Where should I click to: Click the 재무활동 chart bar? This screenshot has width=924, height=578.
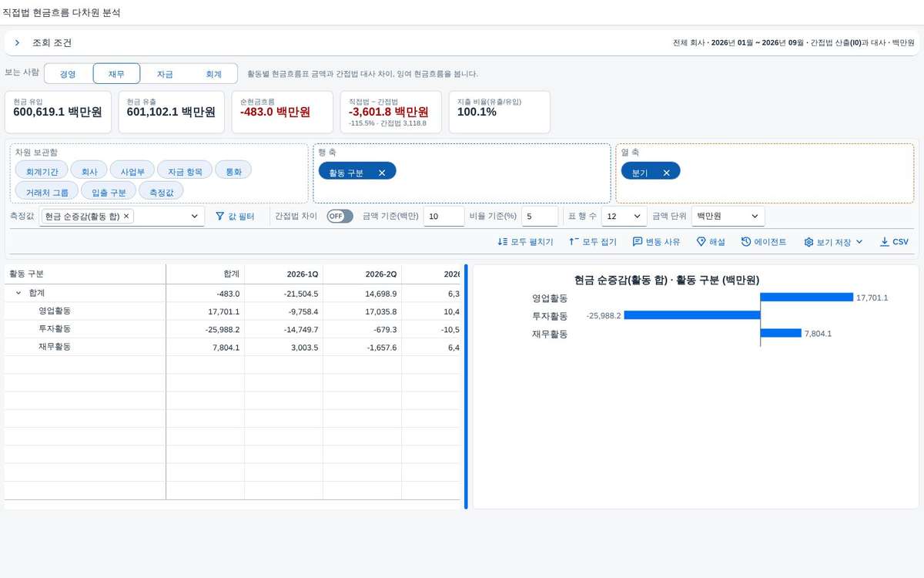click(781, 333)
